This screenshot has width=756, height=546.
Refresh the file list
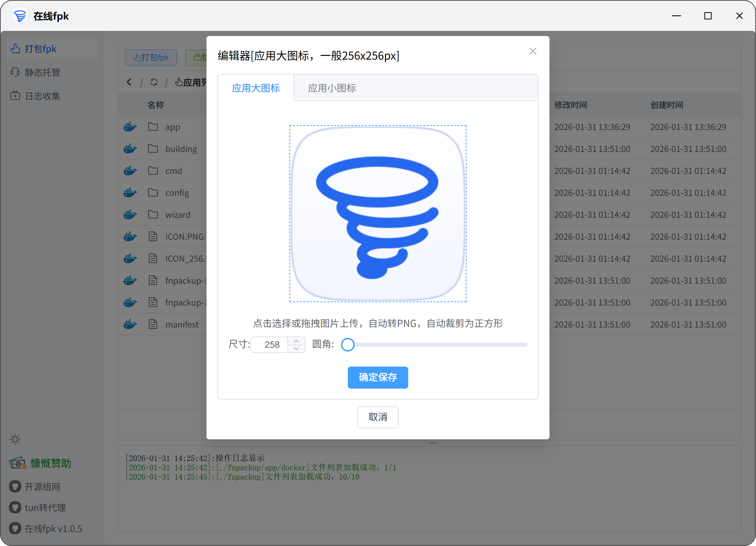[154, 82]
